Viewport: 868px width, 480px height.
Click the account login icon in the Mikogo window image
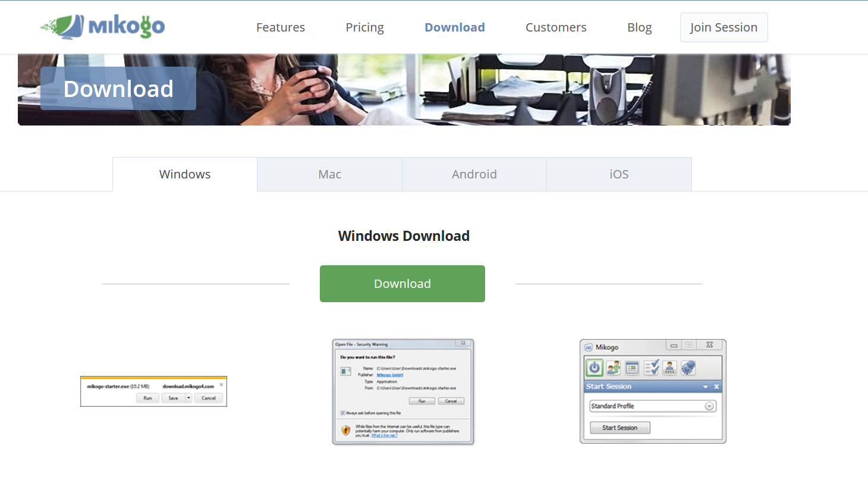coord(669,368)
